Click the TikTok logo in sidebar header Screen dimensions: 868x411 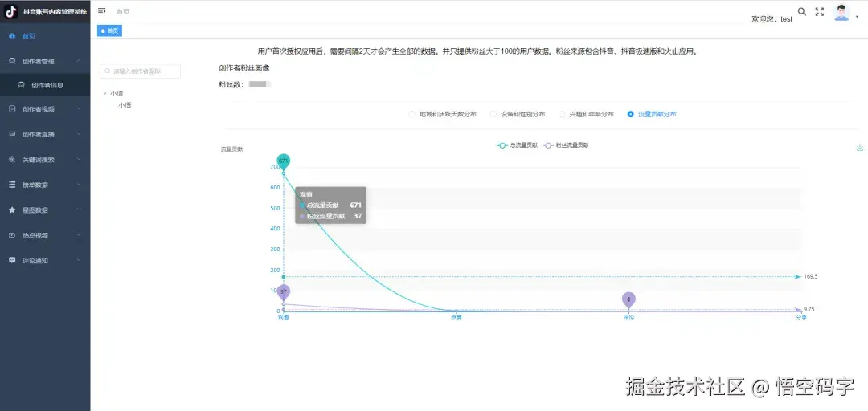click(x=11, y=11)
